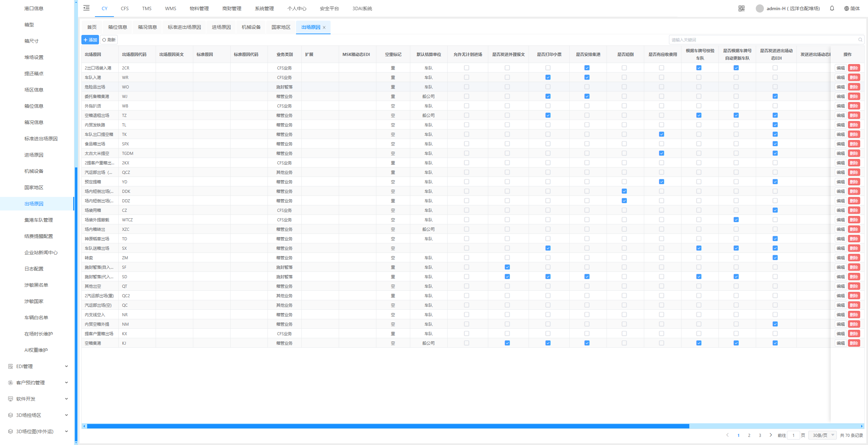Click the sidebar collapse hamburger icon
This screenshot has height=445, width=868.
click(86, 8)
